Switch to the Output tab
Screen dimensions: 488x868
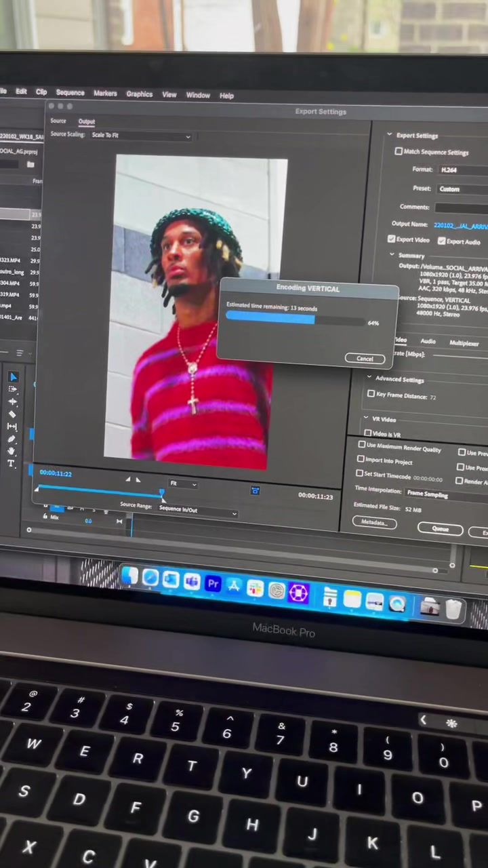click(87, 122)
